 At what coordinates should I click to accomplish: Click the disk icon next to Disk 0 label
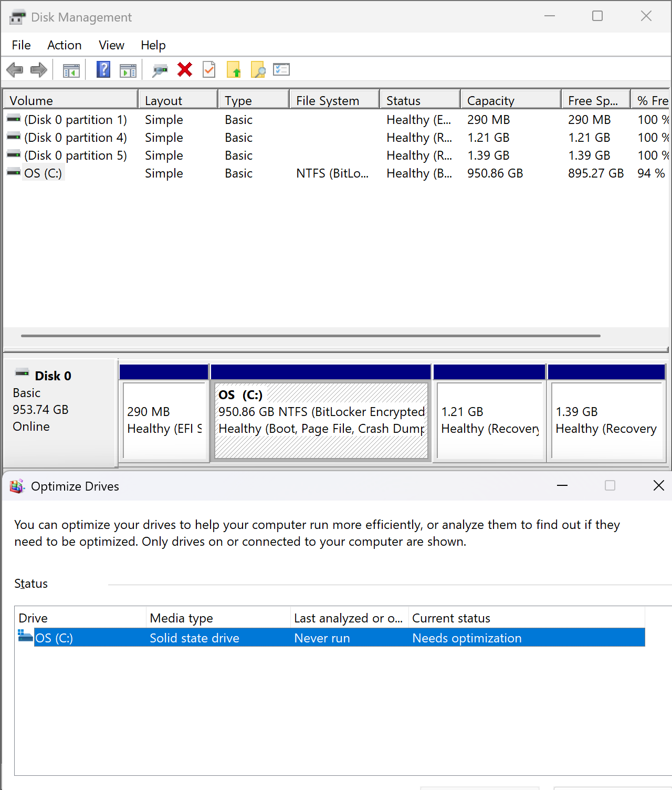pyautogui.click(x=22, y=373)
